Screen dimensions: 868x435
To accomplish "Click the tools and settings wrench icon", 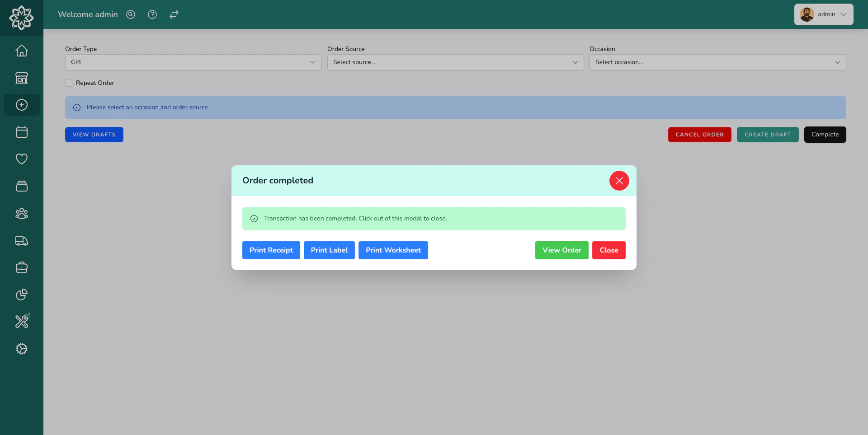I will [21, 321].
